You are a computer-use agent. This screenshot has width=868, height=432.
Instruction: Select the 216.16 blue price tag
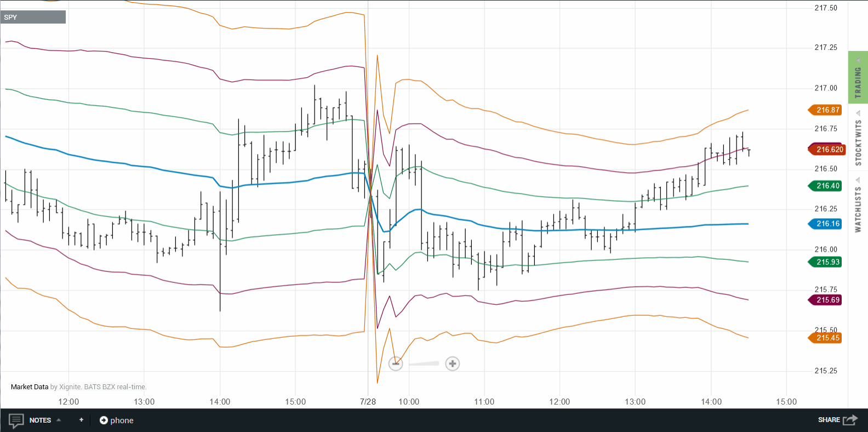coord(825,224)
